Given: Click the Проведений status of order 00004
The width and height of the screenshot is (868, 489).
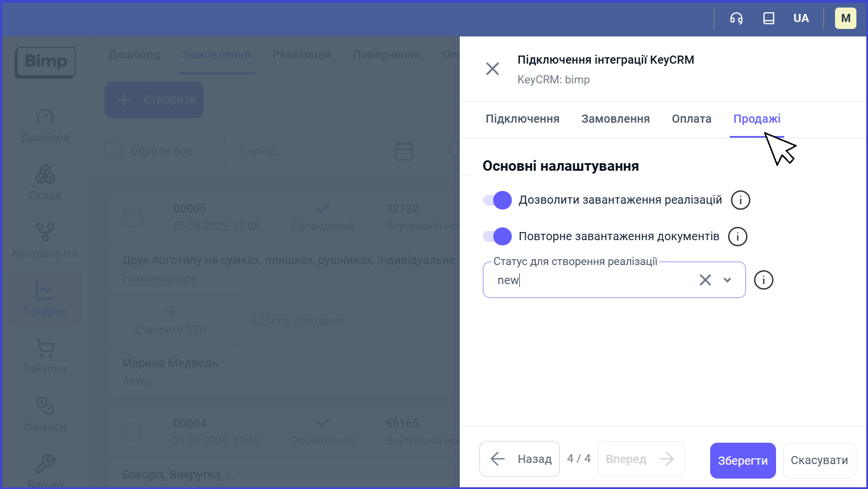Looking at the screenshot, I should pyautogui.click(x=323, y=432).
